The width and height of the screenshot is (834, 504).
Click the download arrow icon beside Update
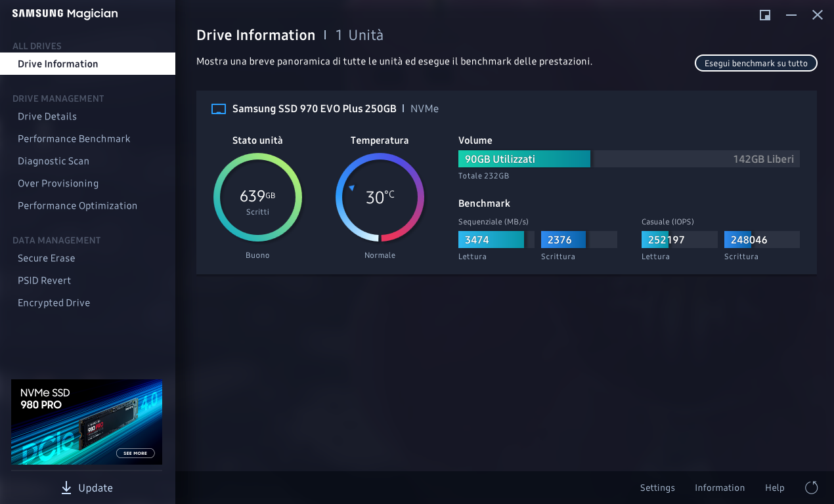[66, 488]
